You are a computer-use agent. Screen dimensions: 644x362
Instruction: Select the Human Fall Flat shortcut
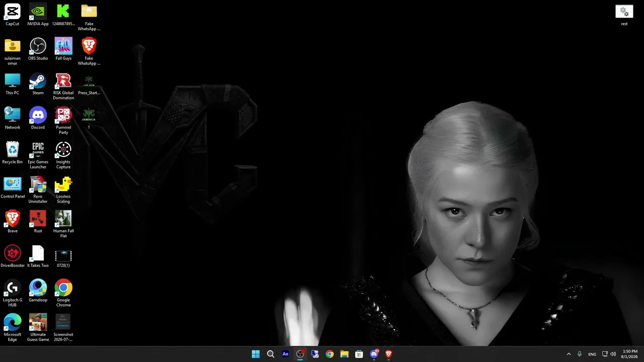click(63, 225)
